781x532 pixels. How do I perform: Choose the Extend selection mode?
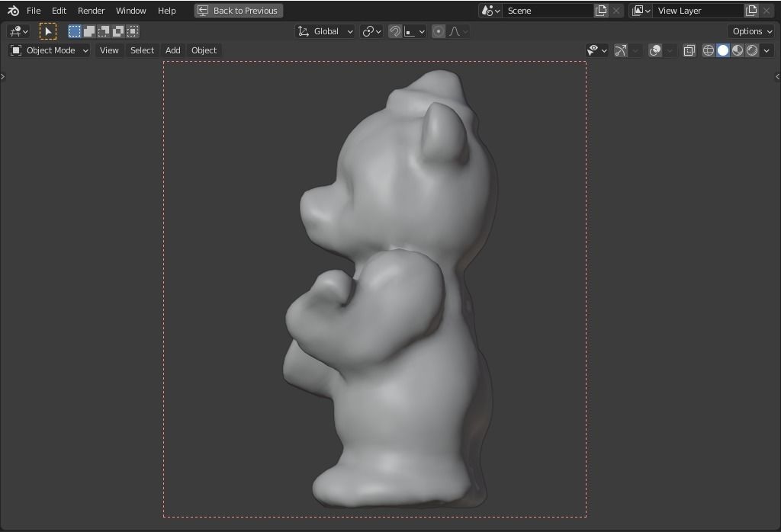tap(89, 31)
